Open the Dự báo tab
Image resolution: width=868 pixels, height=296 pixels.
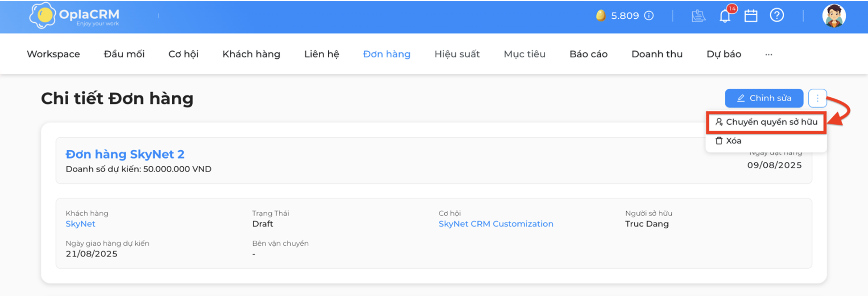click(x=724, y=54)
